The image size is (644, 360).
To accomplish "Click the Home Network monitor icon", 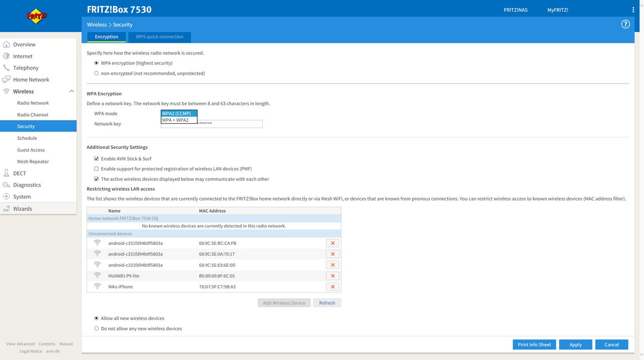I will [x=7, y=79].
